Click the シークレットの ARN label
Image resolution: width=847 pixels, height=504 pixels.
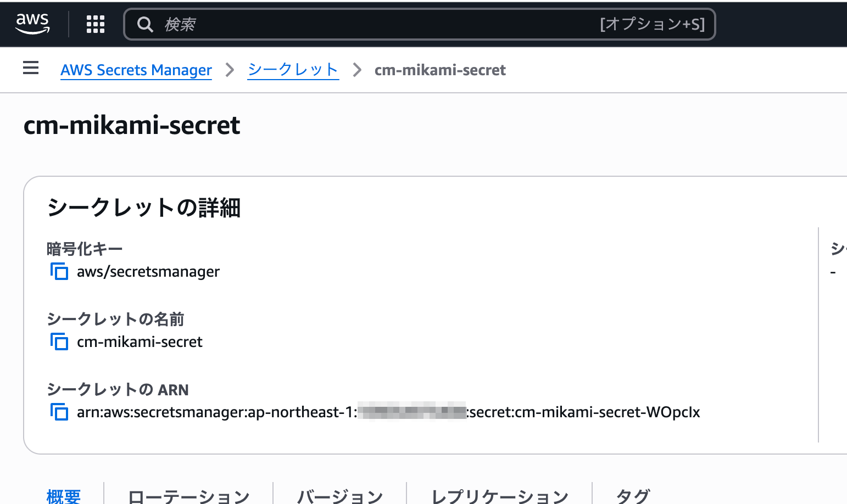[x=118, y=389]
